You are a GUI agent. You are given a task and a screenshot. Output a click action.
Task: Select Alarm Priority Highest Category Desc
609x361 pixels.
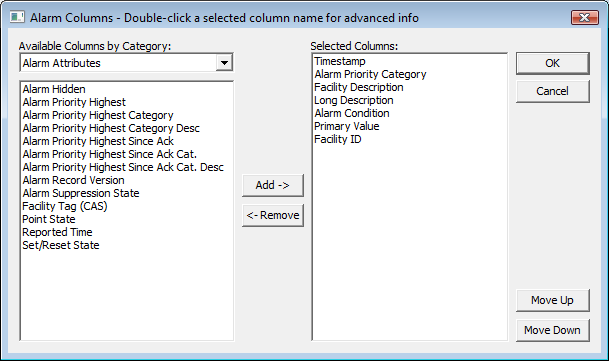(111, 128)
